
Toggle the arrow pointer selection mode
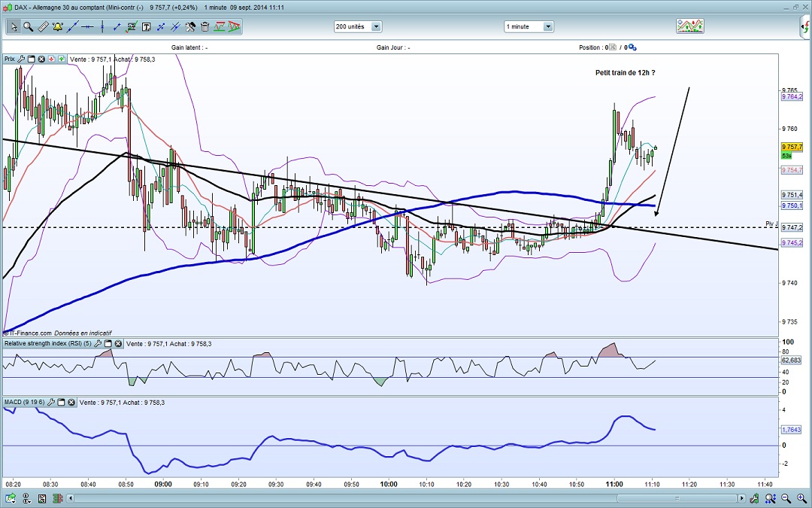[14, 26]
